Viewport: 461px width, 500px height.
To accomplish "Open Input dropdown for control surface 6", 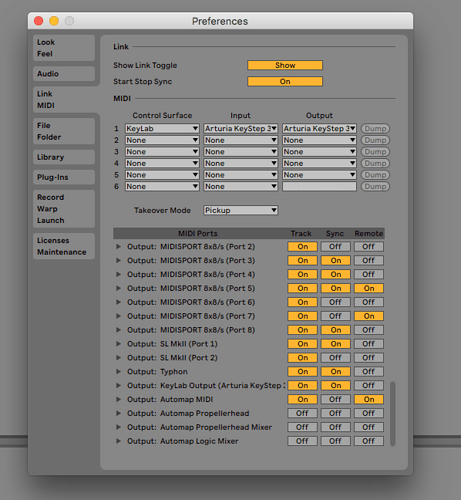I will click(x=240, y=186).
